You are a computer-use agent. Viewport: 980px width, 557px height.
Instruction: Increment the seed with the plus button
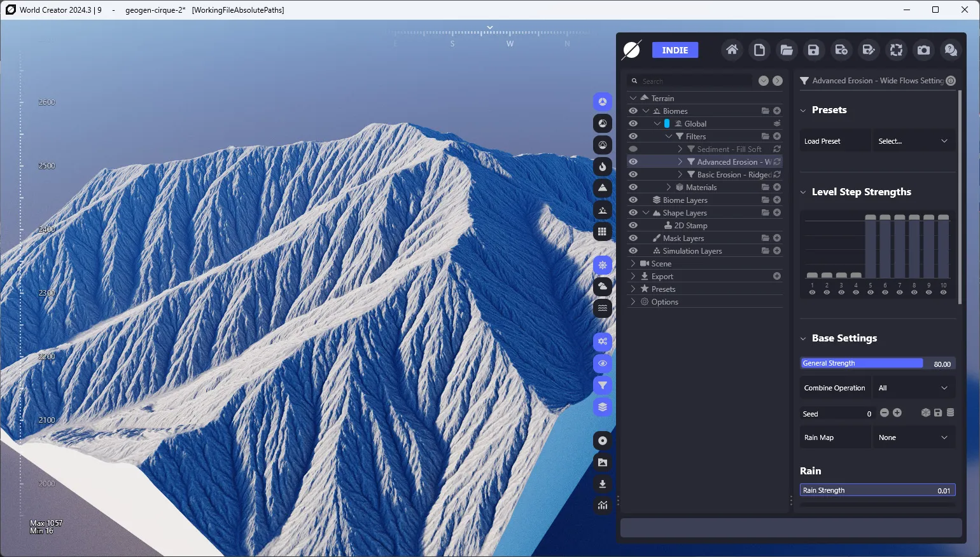point(897,413)
